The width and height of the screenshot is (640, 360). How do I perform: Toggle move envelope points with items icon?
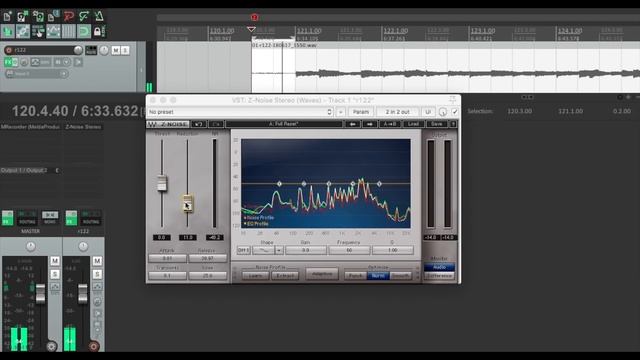[x=53, y=31]
